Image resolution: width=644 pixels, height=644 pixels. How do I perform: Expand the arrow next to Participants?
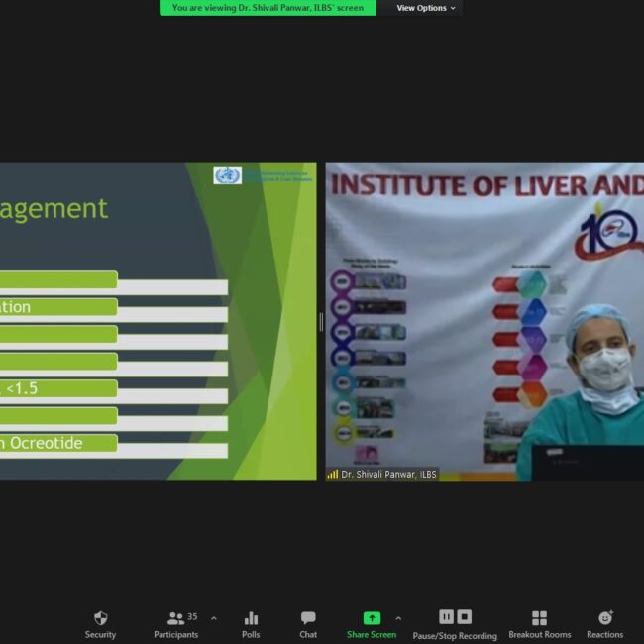point(214,618)
